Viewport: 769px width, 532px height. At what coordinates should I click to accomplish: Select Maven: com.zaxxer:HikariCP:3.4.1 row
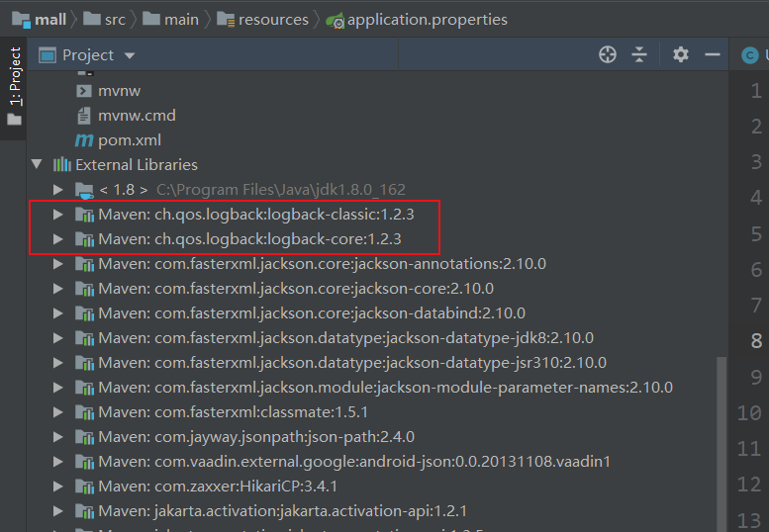(378, 486)
